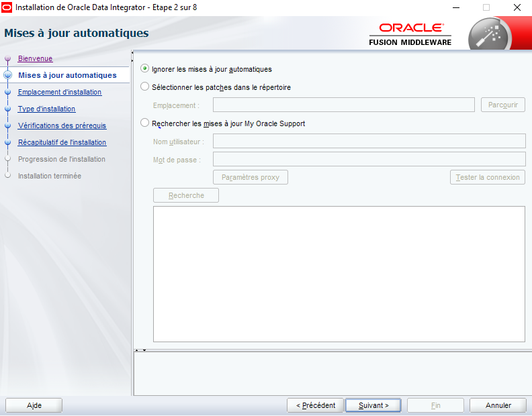Click 'Progression de l'installation' step label

(x=61, y=159)
